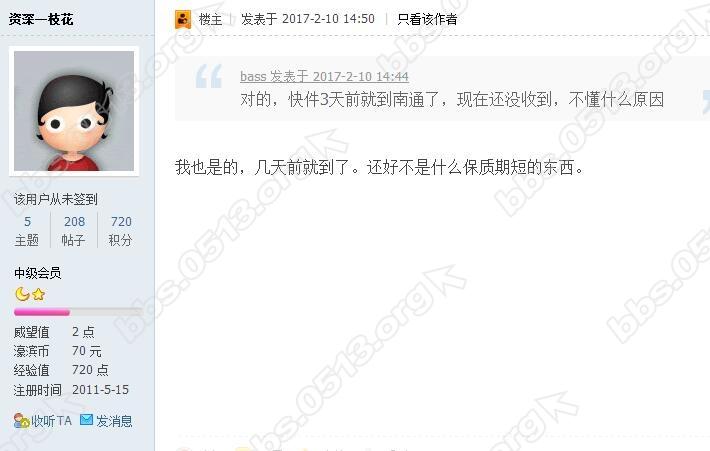The height and width of the screenshot is (451, 710).
Task: View the 208 帖子 posts count
Action: (74, 231)
